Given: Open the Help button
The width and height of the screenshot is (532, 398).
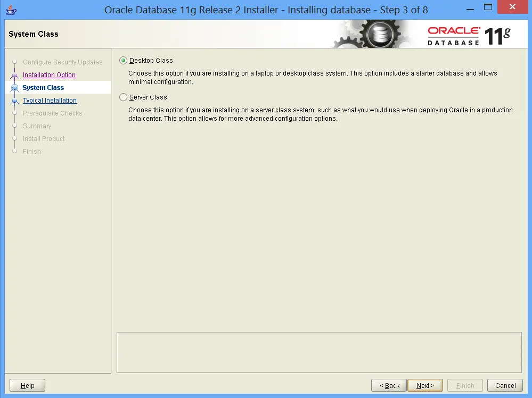Looking at the screenshot, I should 27,386.
